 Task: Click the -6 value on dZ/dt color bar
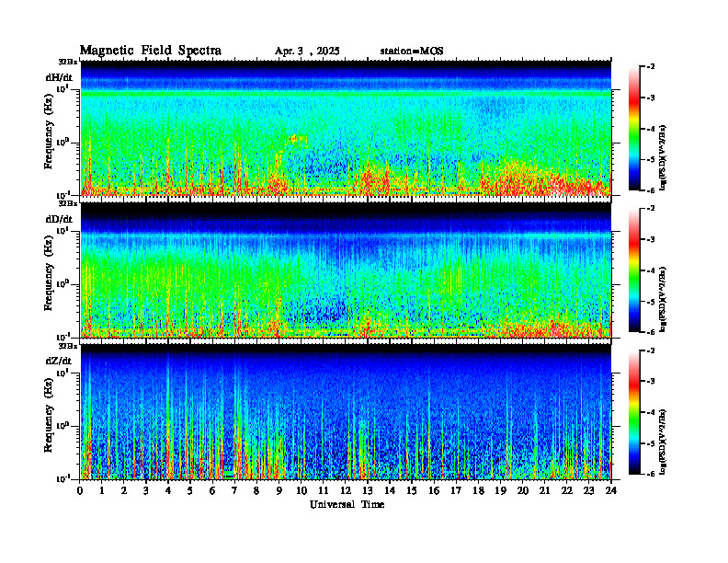(651, 474)
